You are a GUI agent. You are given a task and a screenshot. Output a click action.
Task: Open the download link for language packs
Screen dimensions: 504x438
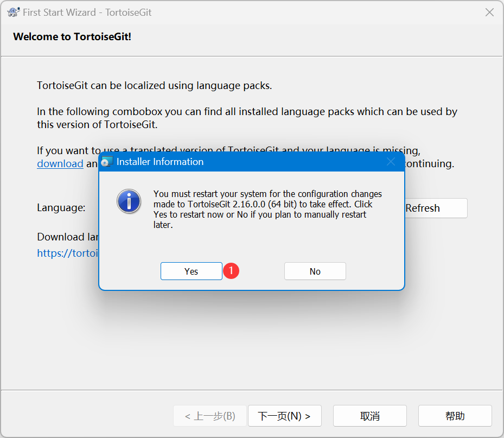[60, 163]
